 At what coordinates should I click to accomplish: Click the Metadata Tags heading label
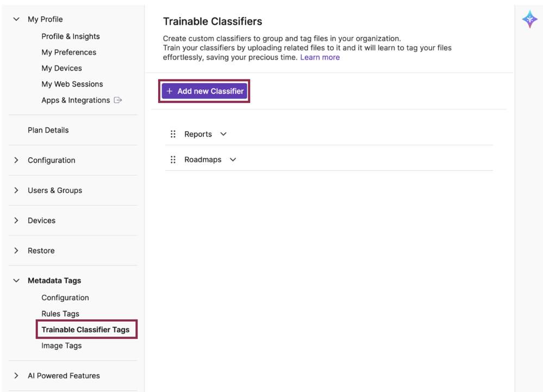point(54,281)
